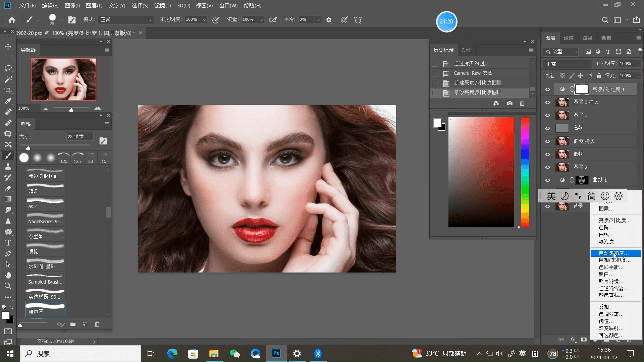Image resolution: width=644 pixels, height=362 pixels.
Task: Toggle visibility of 图层 3 拷贝 layer
Action: tap(547, 102)
